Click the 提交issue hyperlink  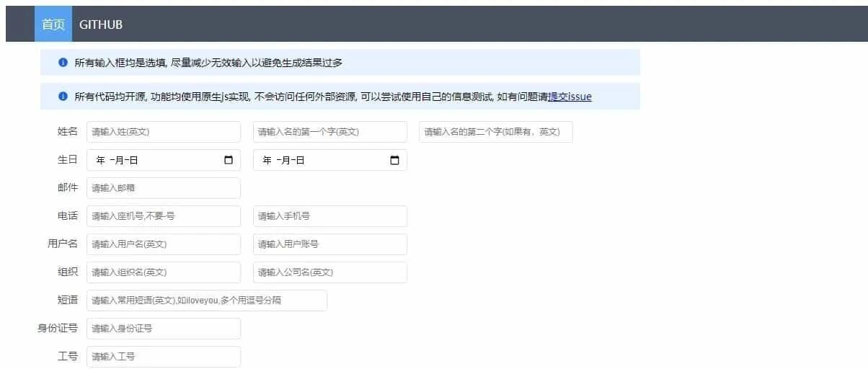tap(570, 97)
